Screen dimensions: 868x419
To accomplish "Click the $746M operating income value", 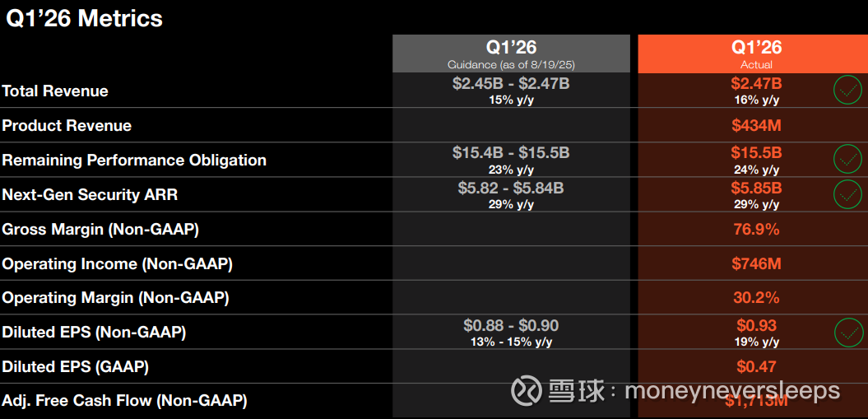I will click(x=756, y=264).
